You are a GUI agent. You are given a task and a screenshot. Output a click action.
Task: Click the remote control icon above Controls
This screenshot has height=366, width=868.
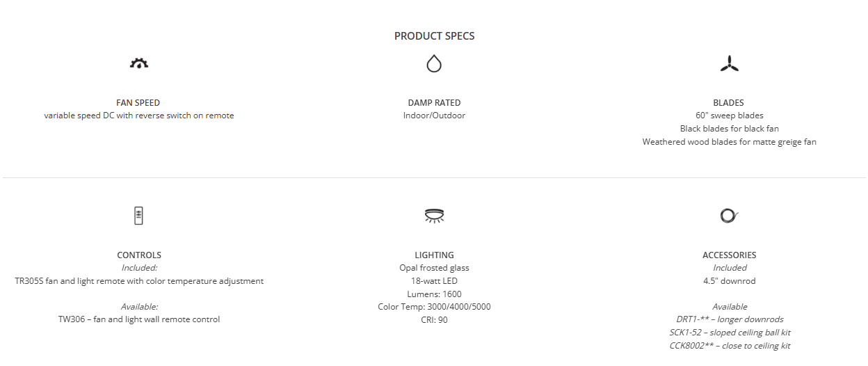[139, 216]
